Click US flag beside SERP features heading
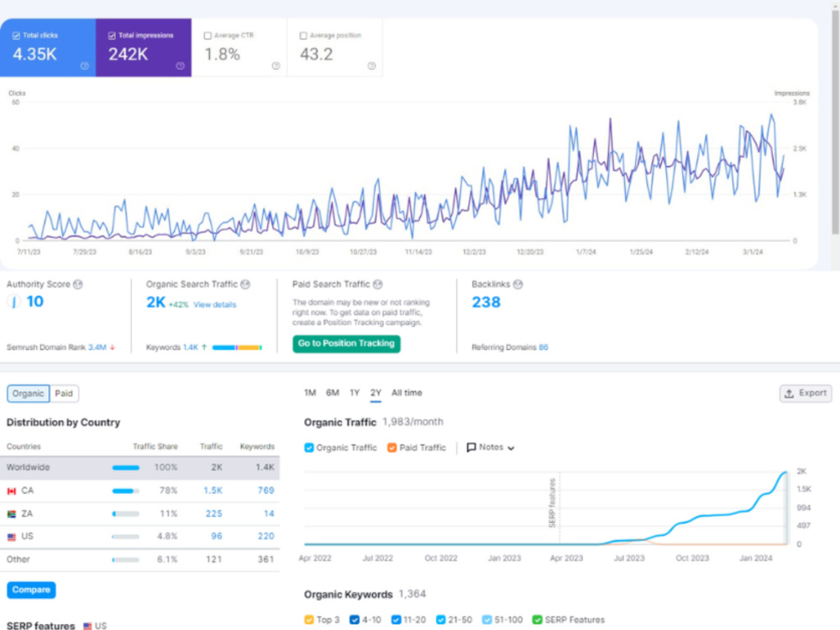Viewport: 840px width, 630px height. [x=87, y=626]
